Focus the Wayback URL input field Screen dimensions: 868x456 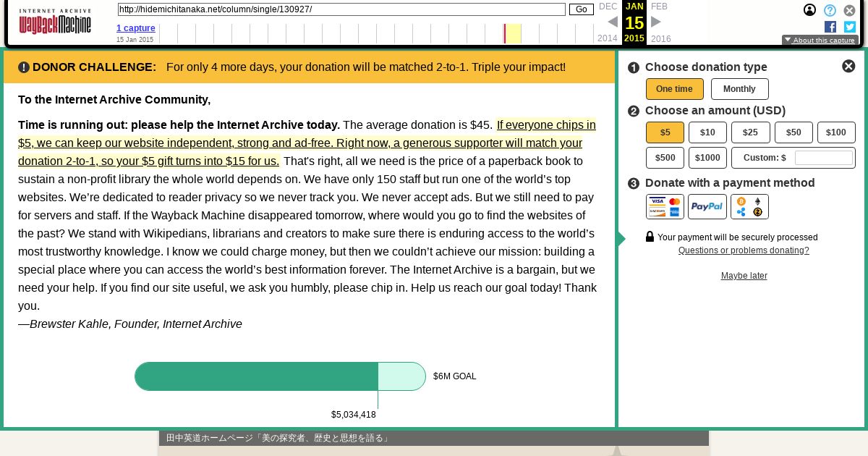point(341,9)
